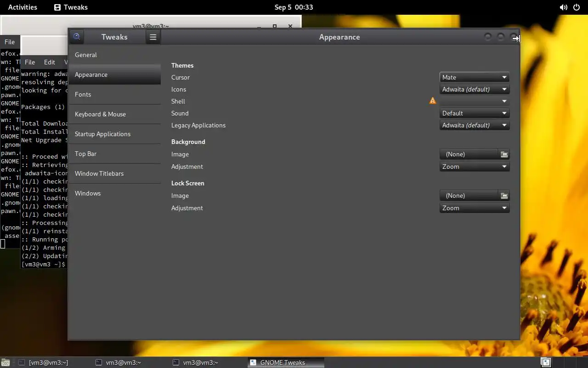This screenshot has height=368, width=588.
Task: Browse for Lock Screen image file
Action: tap(504, 195)
